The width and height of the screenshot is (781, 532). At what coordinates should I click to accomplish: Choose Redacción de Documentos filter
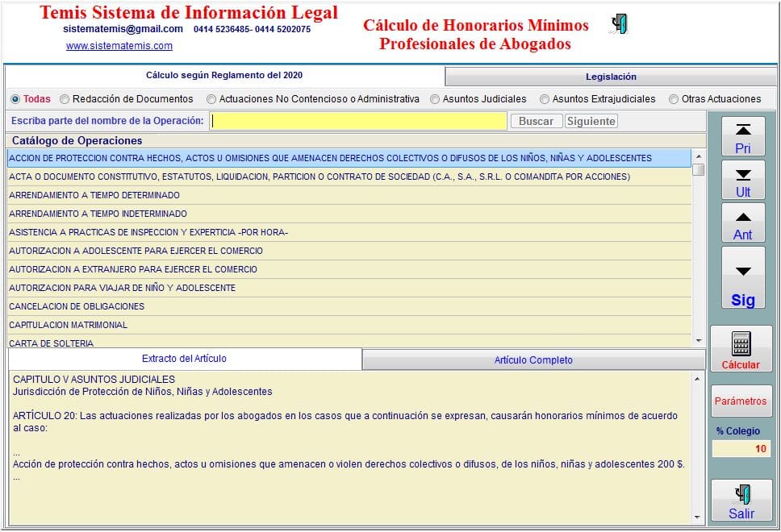point(65,99)
